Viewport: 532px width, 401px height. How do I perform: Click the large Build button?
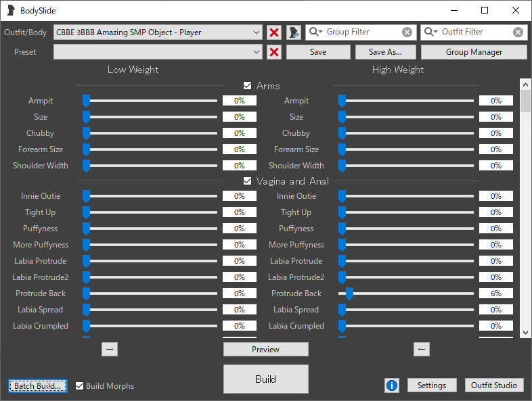(265, 379)
